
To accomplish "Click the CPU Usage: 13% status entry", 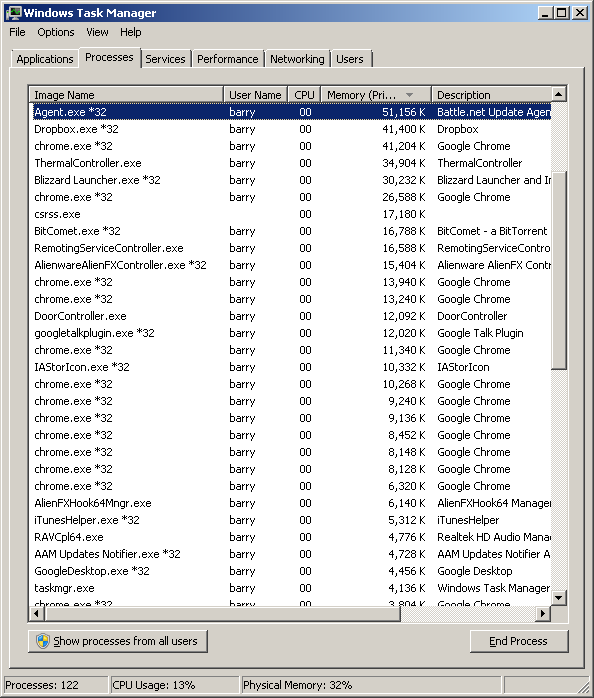I will click(174, 685).
